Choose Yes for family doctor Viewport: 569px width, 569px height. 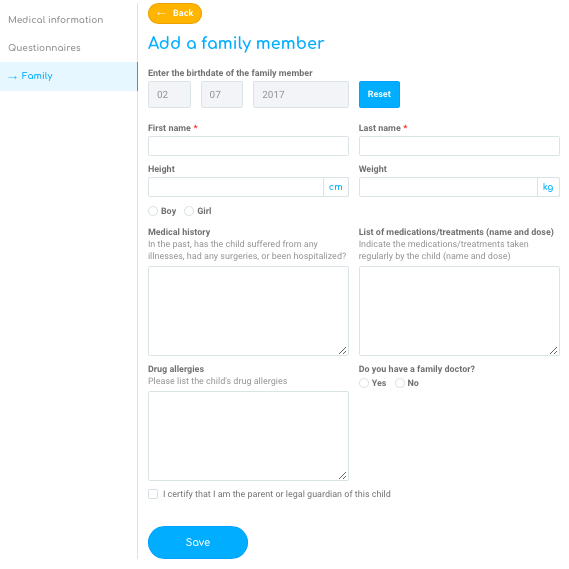coord(364,383)
